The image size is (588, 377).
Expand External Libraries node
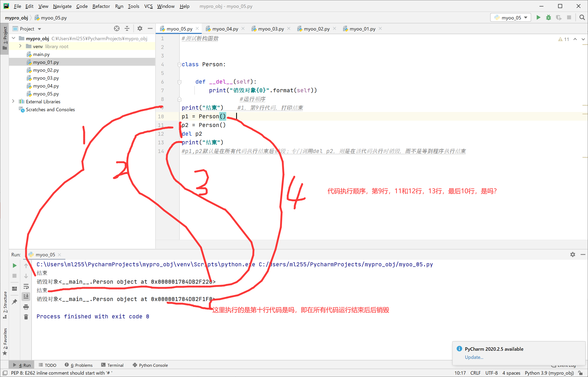(13, 101)
